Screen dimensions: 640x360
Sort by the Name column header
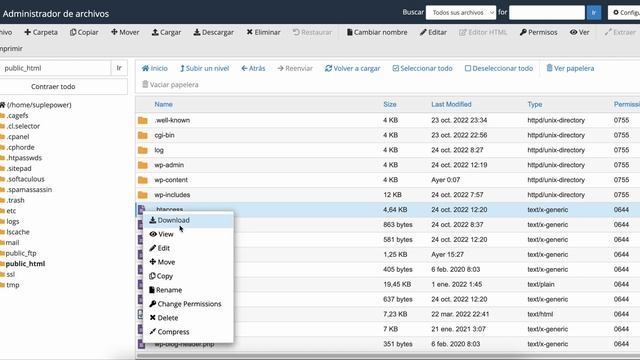point(163,104)
